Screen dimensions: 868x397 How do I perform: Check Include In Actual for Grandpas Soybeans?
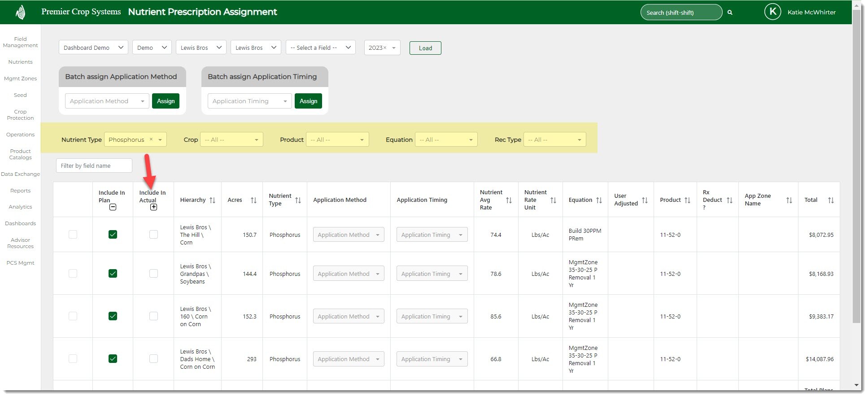click(153, 274)
